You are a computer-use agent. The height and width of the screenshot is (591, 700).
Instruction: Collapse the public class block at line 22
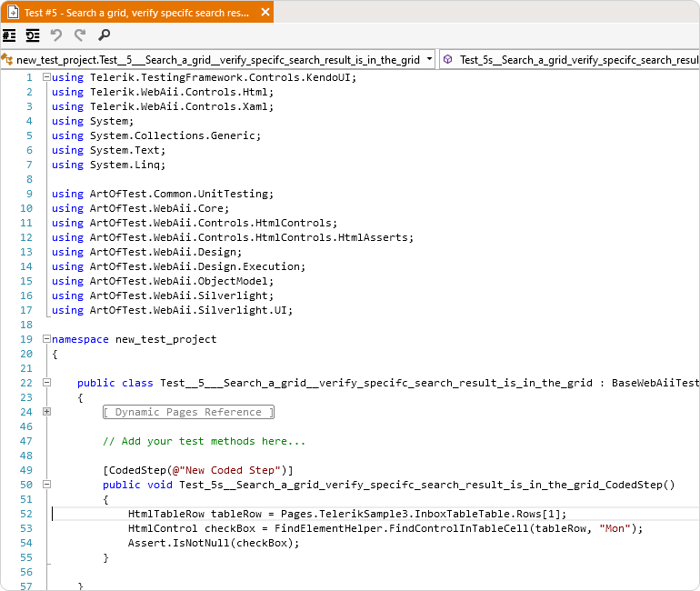pyautogui.click(x=46, y=383)
